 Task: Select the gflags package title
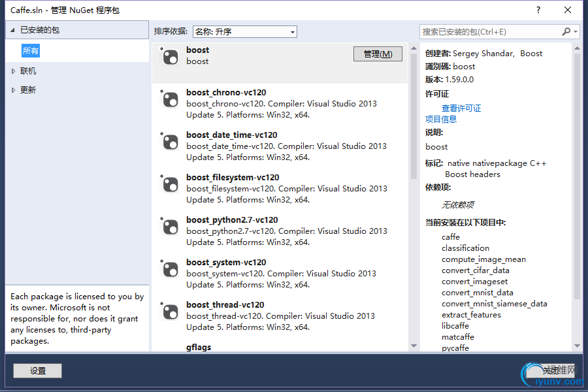click(x=199, y=348)
